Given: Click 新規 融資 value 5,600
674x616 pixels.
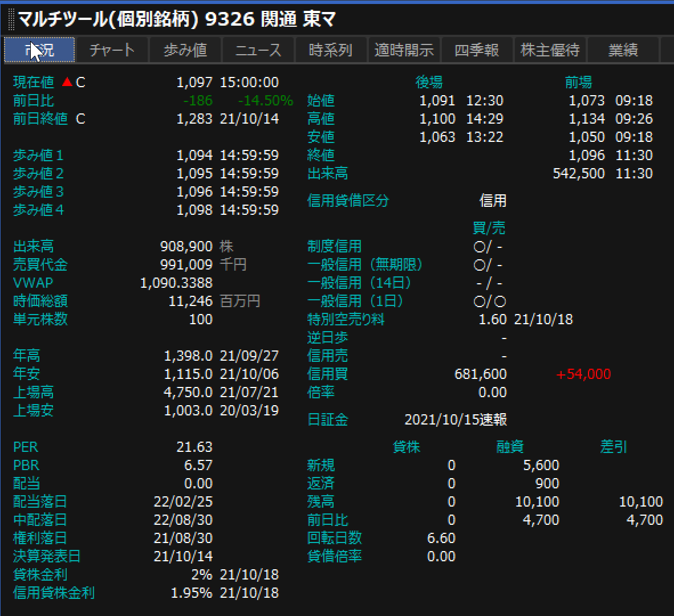Looking at the screenshot, I should pyautogui.click(x=541, y=466).
